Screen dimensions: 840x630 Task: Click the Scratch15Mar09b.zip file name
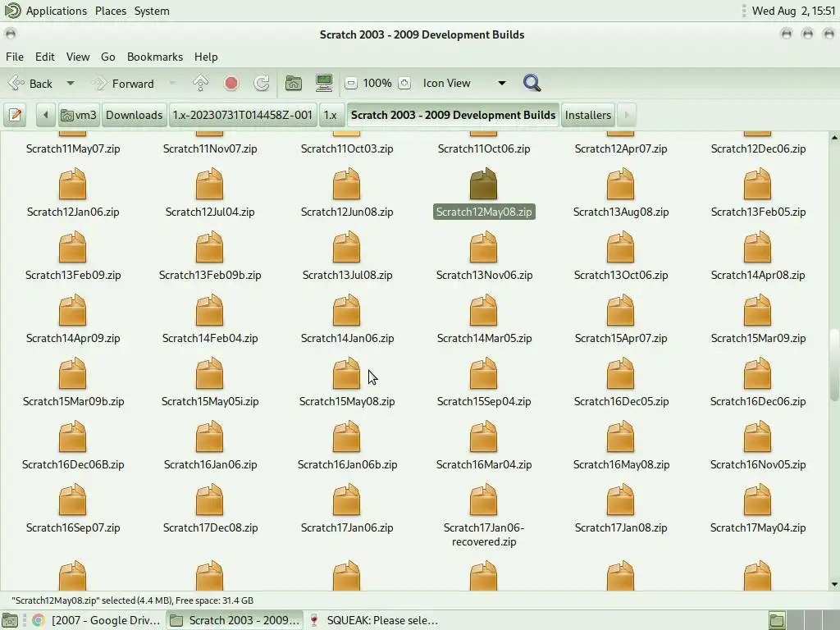[73, 401]
